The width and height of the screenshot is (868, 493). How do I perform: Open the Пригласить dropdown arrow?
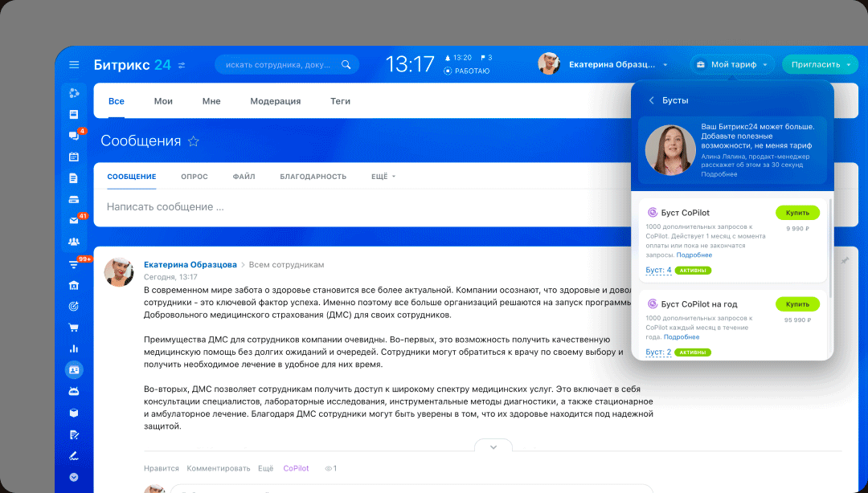coord(849,65)
